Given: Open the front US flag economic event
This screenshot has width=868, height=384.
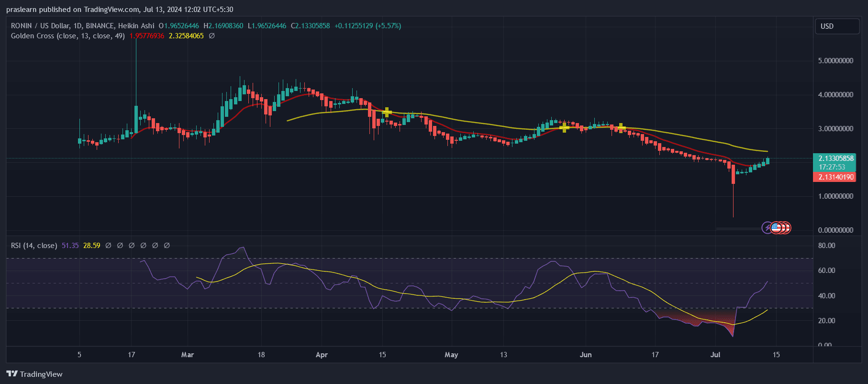Looking at the screenshot, I should pyautogui.click(x=776, y=228).
